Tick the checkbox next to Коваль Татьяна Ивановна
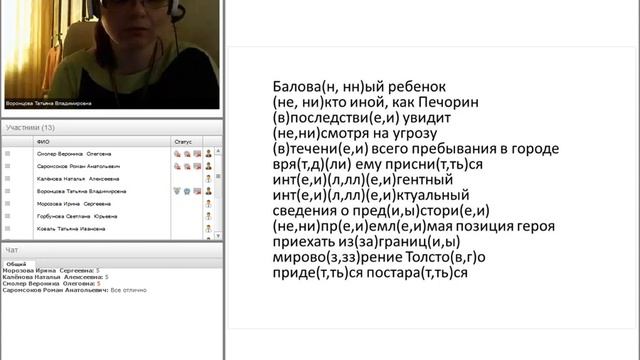This screenshot has width=640, height=360. [x=7, y=229]
